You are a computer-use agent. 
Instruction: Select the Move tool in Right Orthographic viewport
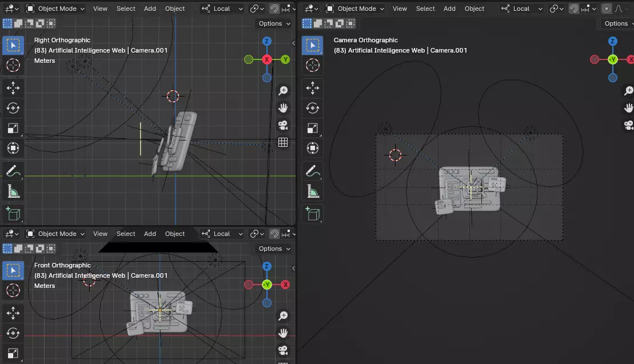[x=13, y=87]
